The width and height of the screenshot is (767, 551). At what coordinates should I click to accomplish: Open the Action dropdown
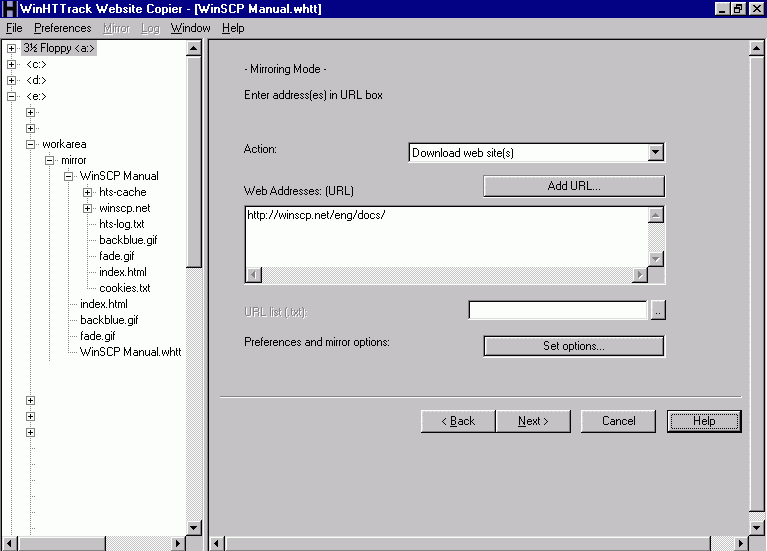pos(655,153)
